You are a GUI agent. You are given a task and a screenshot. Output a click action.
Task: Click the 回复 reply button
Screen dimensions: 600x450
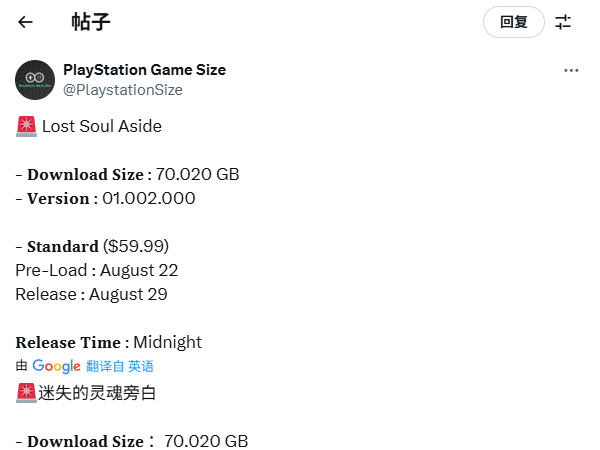(514, 22)
